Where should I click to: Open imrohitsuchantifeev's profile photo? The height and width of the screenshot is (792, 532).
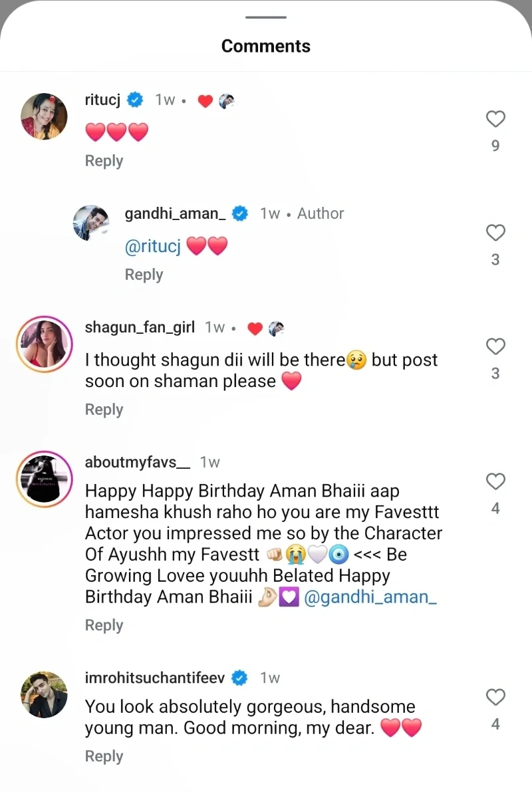click(x=45, y=694)
